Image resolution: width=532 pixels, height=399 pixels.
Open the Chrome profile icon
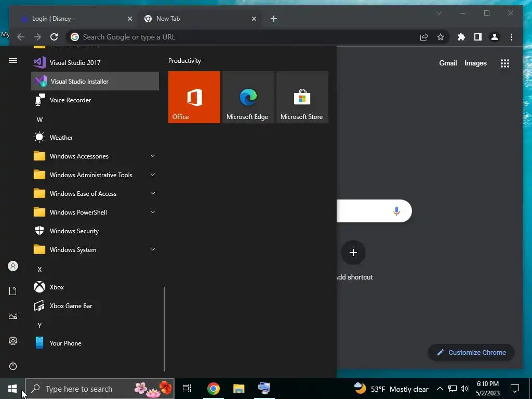pos(495,37)
